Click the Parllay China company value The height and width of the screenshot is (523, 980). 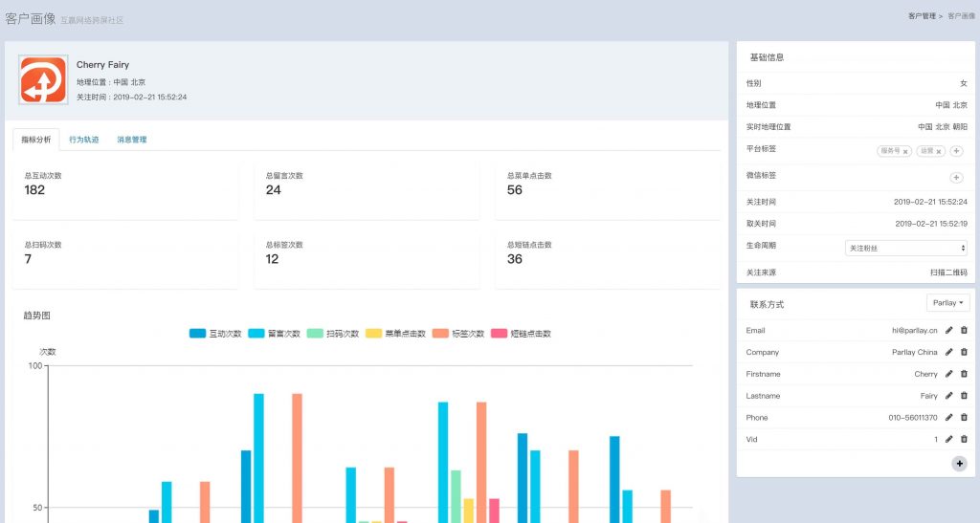tap(914, 352)
